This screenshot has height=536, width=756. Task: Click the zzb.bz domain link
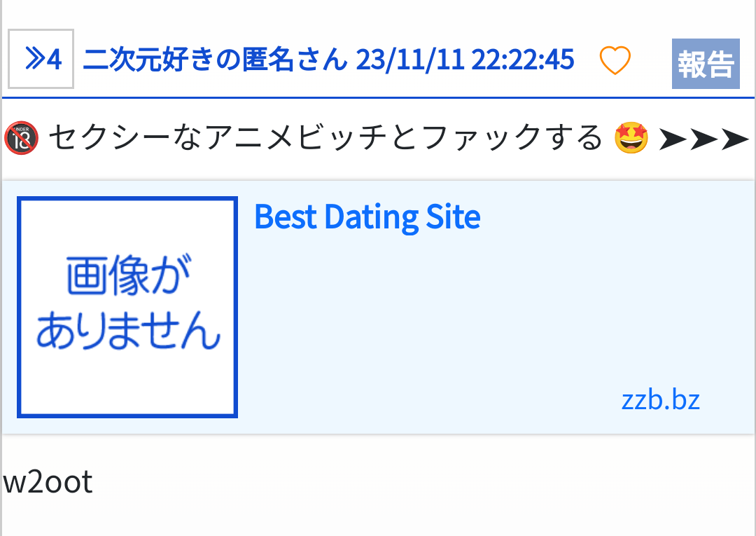(660, 400)
